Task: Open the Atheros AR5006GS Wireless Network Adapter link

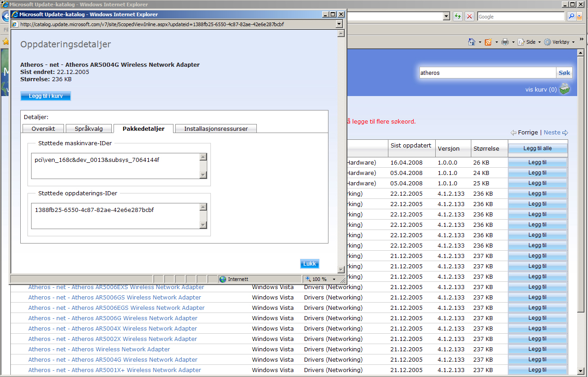Action: click(114, 297)
